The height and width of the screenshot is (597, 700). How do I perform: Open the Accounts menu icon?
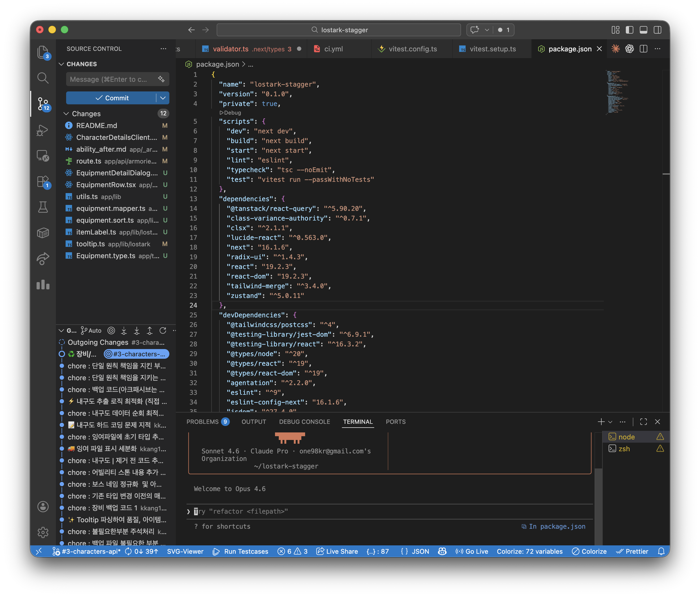tap(43, 506)
